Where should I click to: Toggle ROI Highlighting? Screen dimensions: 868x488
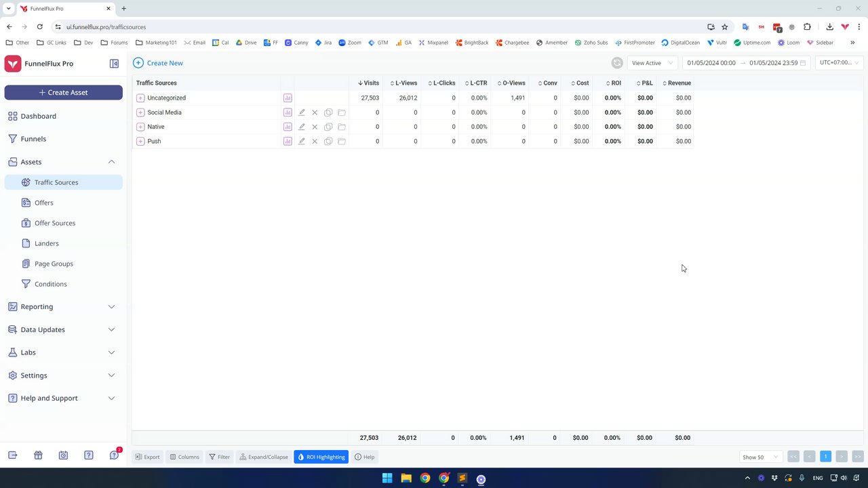point(321,457)
